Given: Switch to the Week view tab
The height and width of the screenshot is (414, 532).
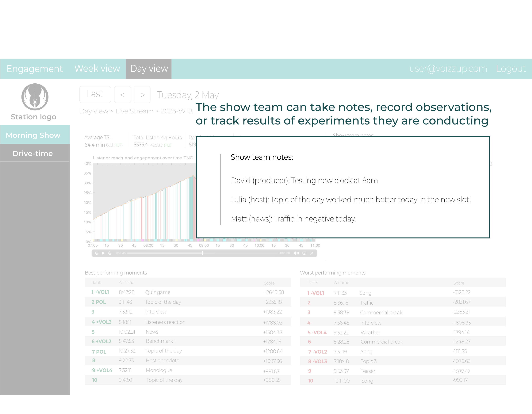Looking at the screenshot, I should pos(97,69).
